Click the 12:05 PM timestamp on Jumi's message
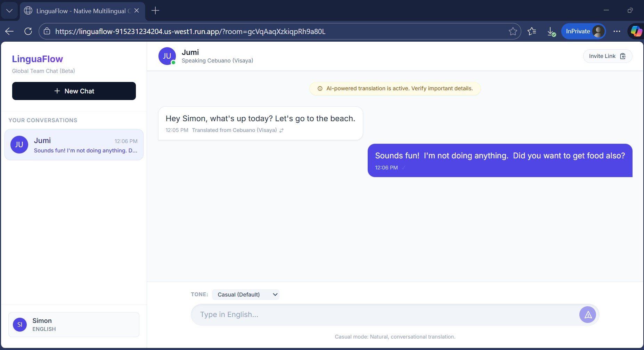This screenshot has height=350, width=644. [177, 130]
